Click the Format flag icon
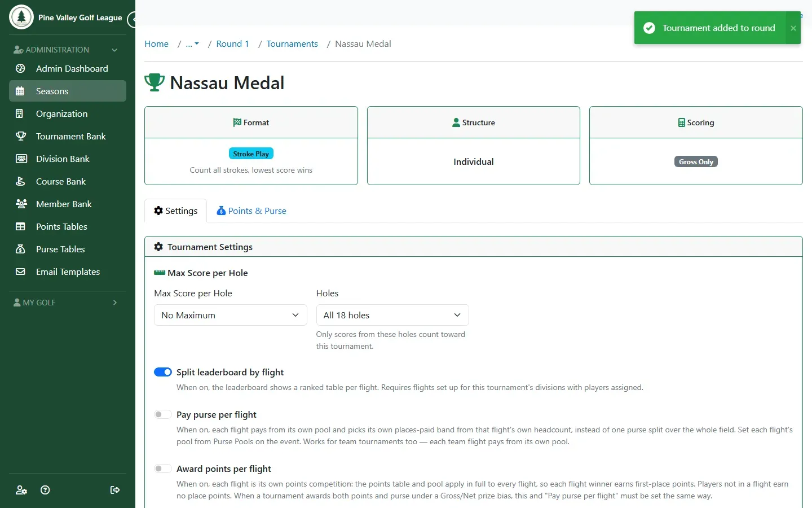812x508 pixels. (237, 122)
